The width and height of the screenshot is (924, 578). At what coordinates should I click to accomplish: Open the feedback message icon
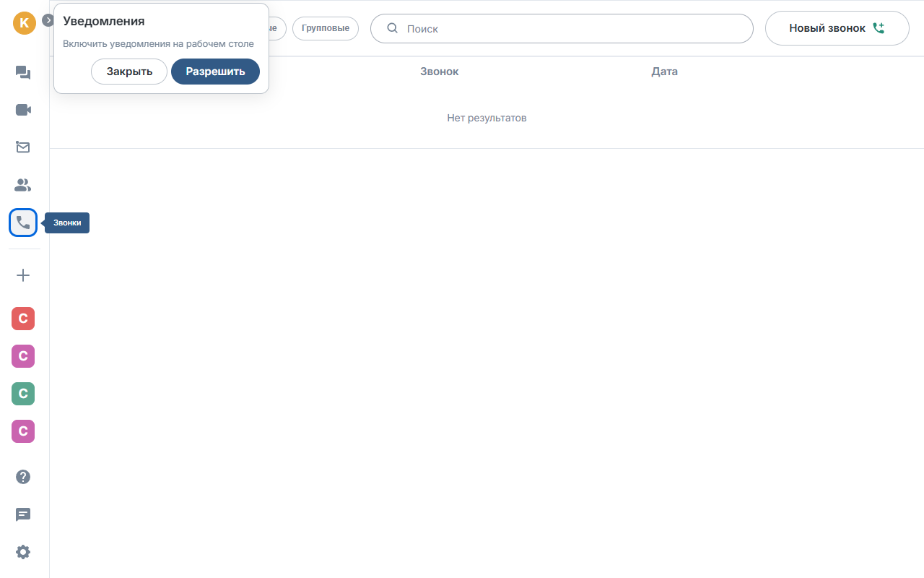pyautogui.click(x=23, y=514)
